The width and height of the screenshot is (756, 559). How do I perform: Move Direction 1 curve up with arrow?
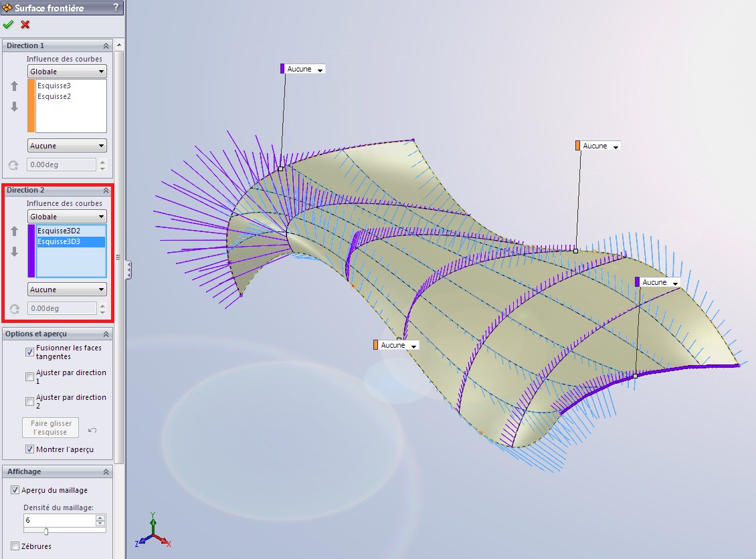click(x=14, y=86)
